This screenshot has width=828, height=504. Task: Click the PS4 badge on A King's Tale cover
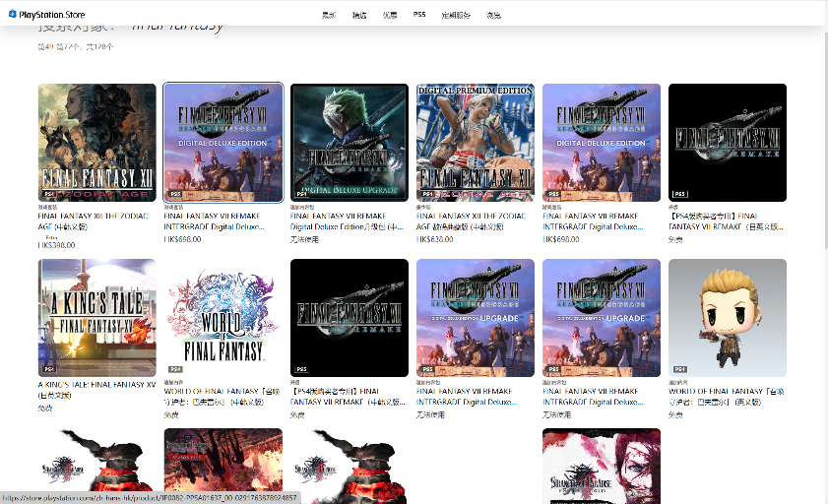click(49, 369)
